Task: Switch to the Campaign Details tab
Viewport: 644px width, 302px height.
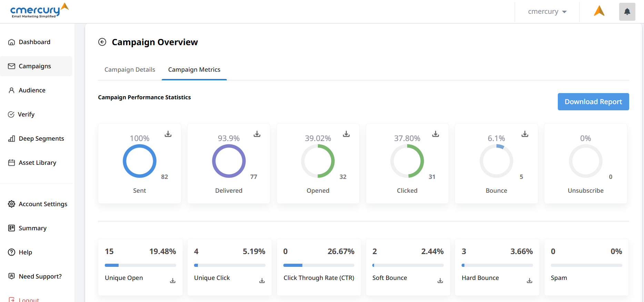Action: click(130, 70)
